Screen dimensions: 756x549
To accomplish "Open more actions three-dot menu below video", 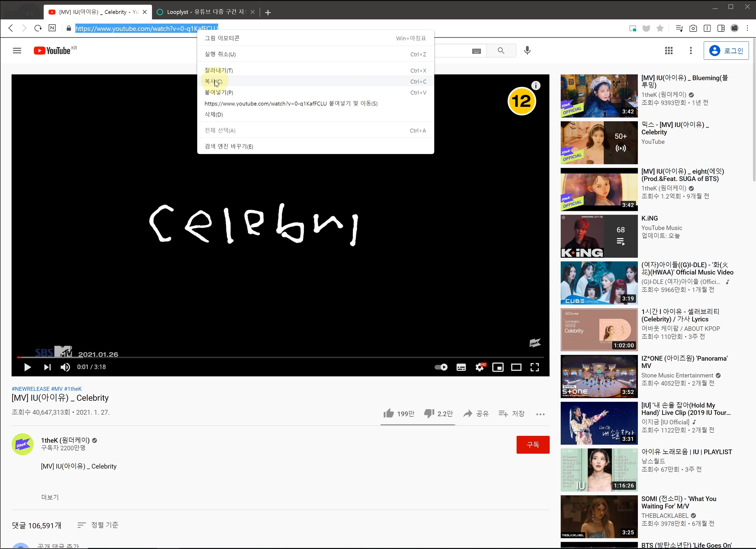I will click(x=540, y=414).
